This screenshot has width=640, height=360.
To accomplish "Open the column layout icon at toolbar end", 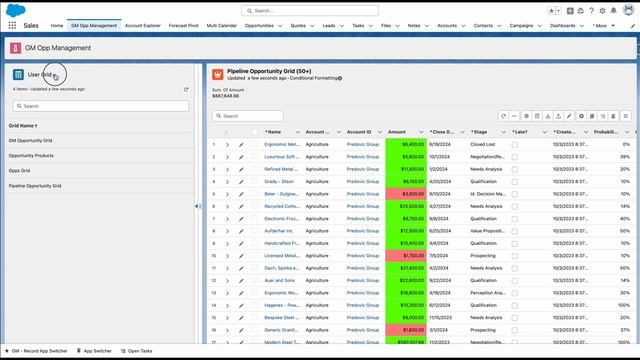I will (x=625, y=116).
